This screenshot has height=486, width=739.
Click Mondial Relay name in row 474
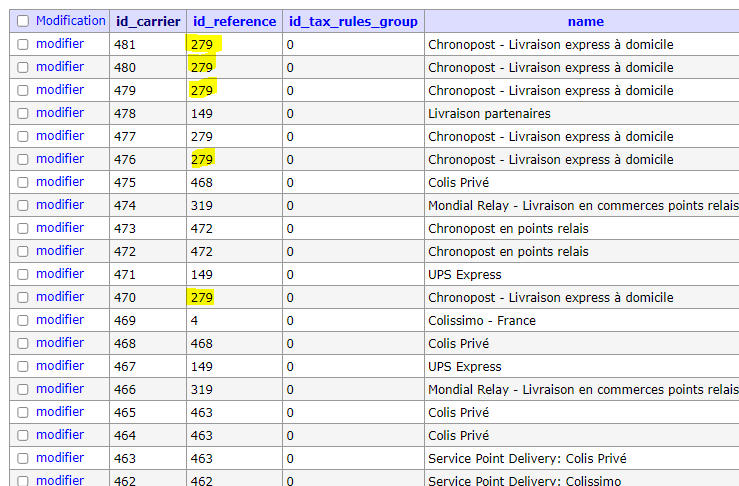click(583, 206)
